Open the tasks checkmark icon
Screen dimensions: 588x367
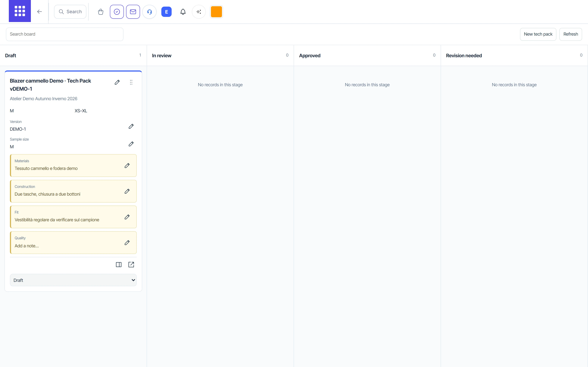pyautogui.click(x=117, y=12)
